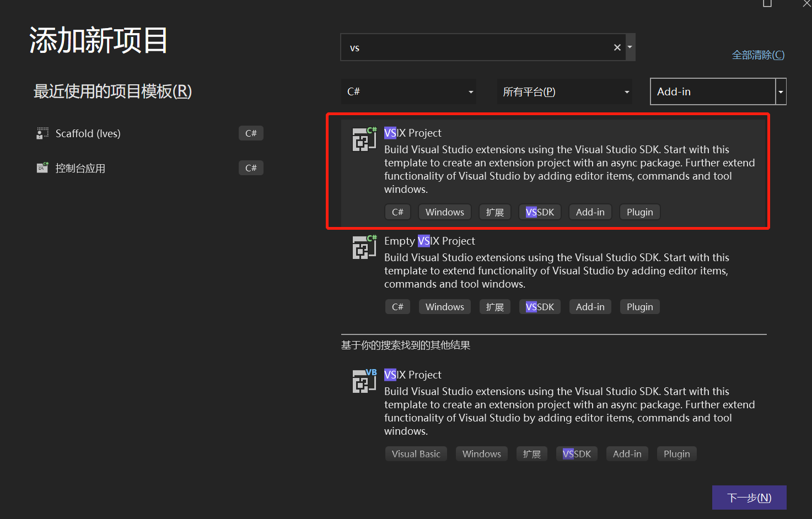Open the C# language filter dropdown
Image resolution: width=812 pixels, height=519 pixels.
tap(409, 91)
